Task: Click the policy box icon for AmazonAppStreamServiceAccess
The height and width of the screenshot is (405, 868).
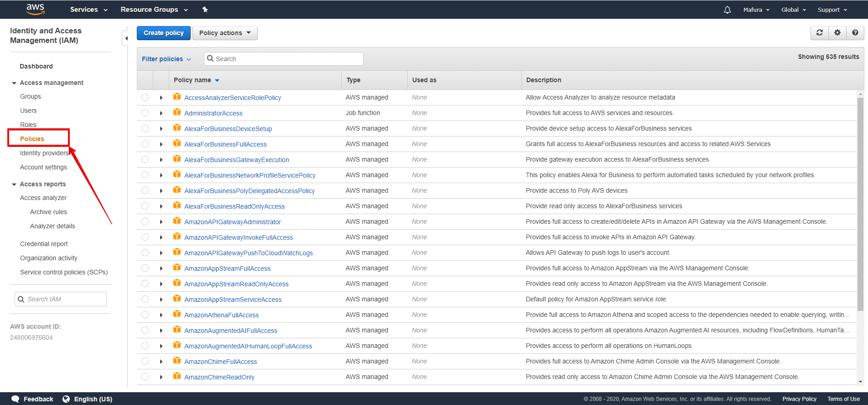Action: [177, 299]
